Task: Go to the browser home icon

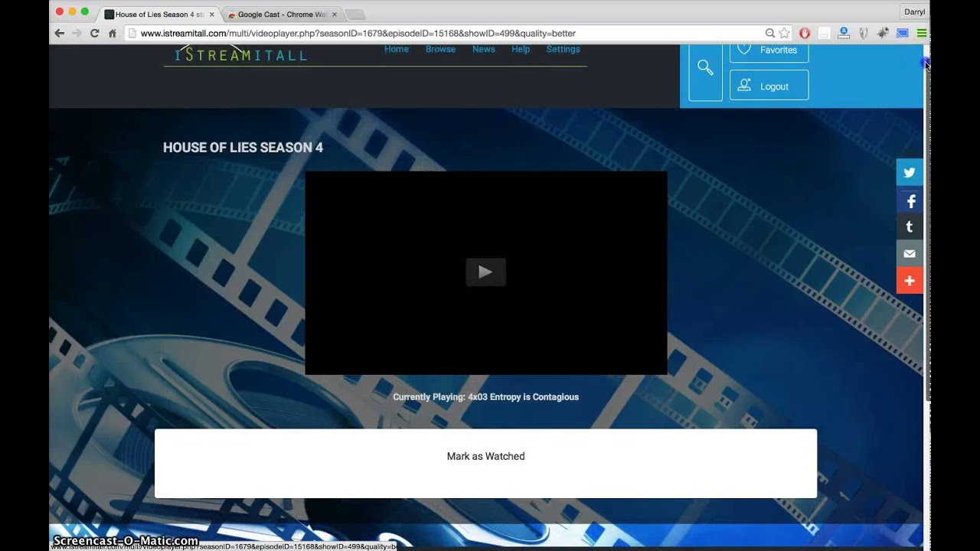Action: 112,33
